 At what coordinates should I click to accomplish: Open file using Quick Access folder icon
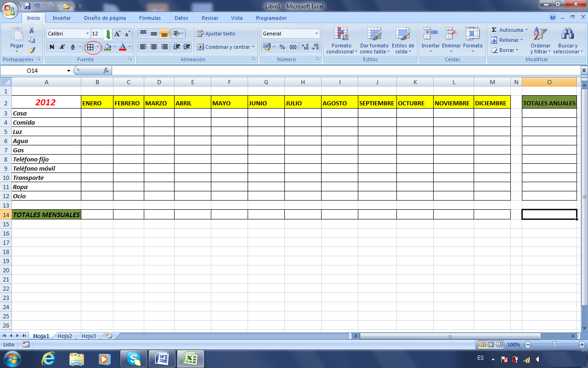coord(67,6)
